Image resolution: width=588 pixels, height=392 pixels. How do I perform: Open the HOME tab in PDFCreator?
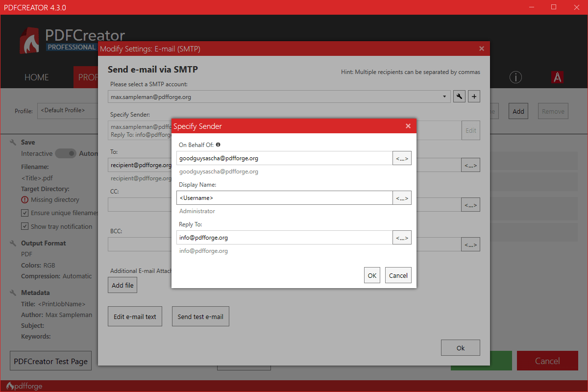pyautogui.click(x=37, y=77)
